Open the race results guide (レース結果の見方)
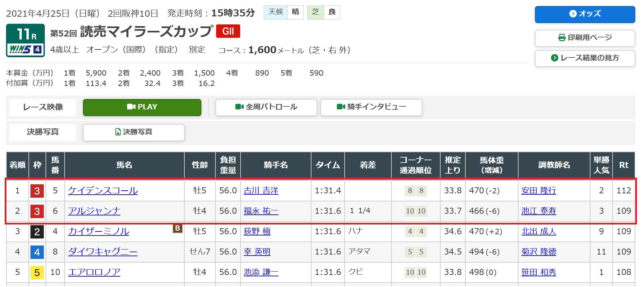The image size is (644, 287). click(x=584, y=58)
